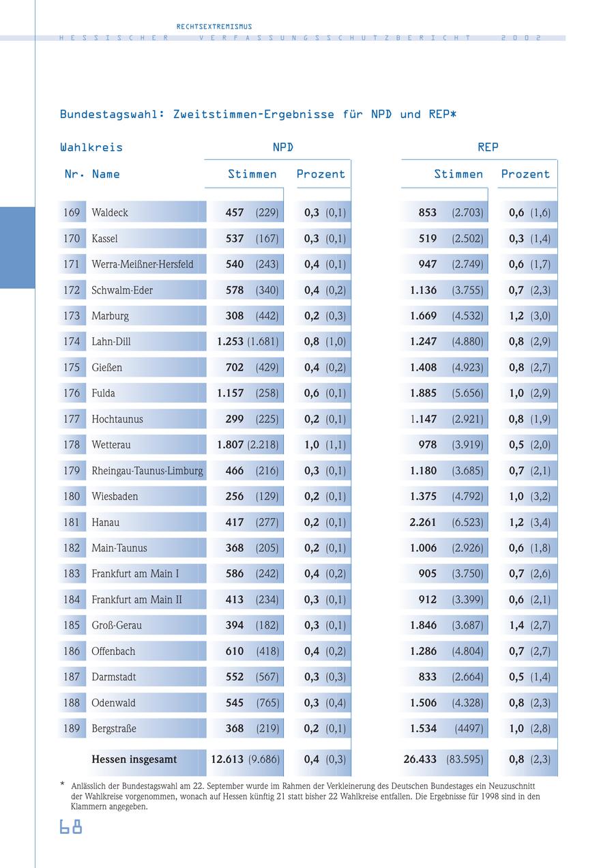This screenshot has width=614, height=868.
Task: Click the Frankfurt am Main II name
Action: [x=137, y=599]
